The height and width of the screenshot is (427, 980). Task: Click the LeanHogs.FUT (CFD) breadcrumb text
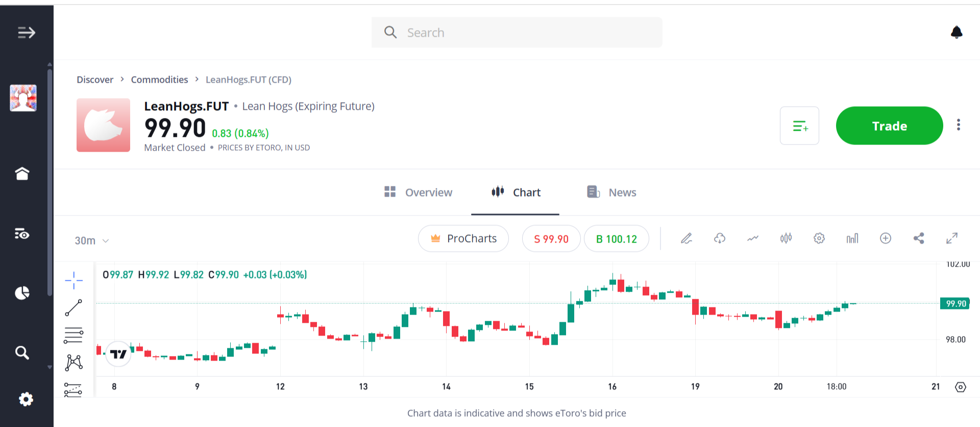pyautogui.click(x=249, y=80)
